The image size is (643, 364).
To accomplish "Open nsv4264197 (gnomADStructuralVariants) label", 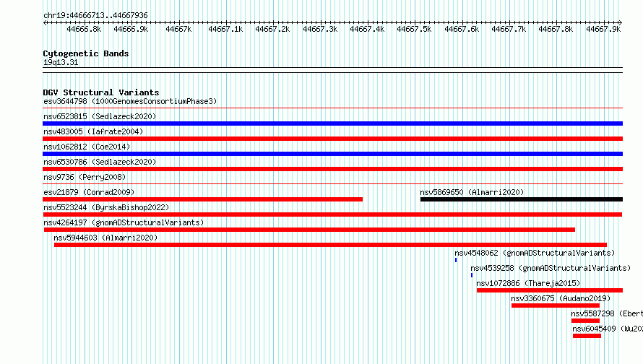I will (x=124, y=222).
